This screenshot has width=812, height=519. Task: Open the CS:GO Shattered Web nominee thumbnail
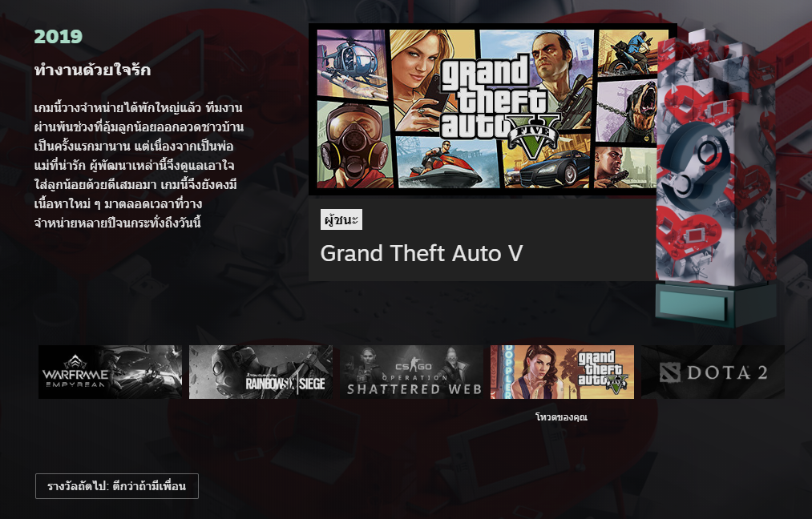(x=412, y=372)
